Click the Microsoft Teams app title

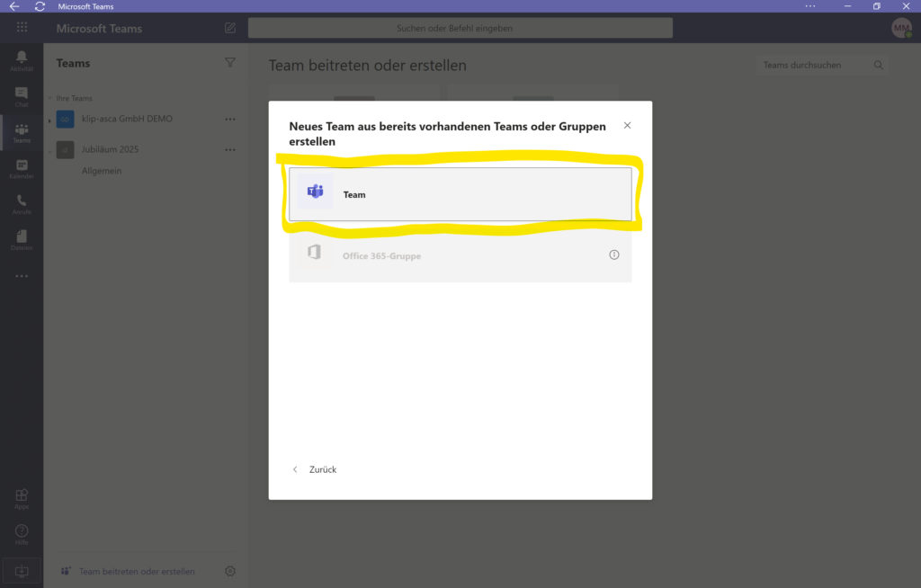click(x=99, y=28)
